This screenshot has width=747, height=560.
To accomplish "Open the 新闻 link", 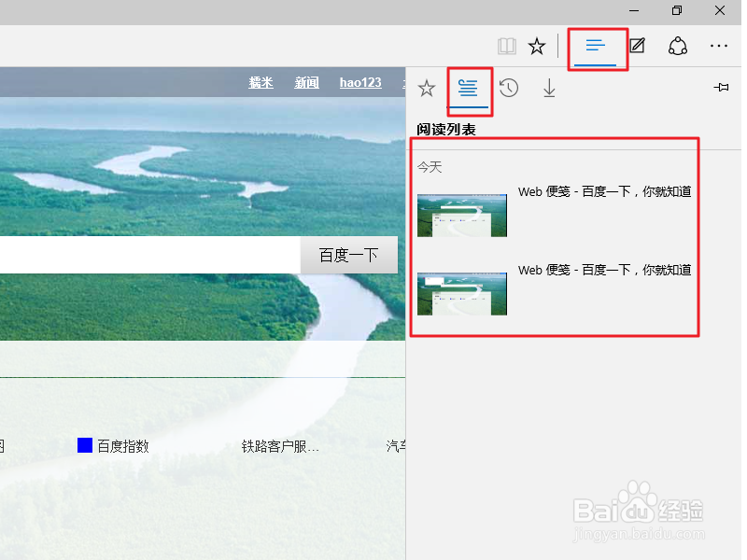I will click(x=307, y=82).
